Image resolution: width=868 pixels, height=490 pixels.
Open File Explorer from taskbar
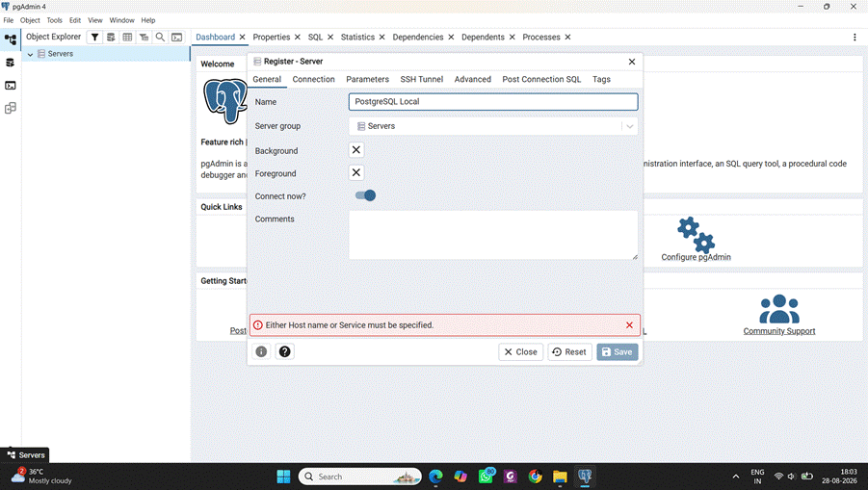coord(560,477)
